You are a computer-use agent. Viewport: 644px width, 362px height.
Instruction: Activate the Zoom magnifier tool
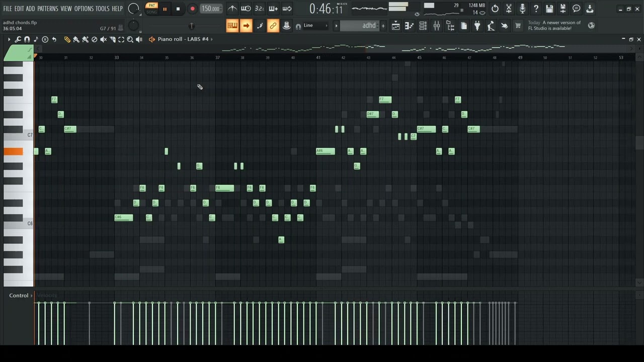tap(130, 39)
